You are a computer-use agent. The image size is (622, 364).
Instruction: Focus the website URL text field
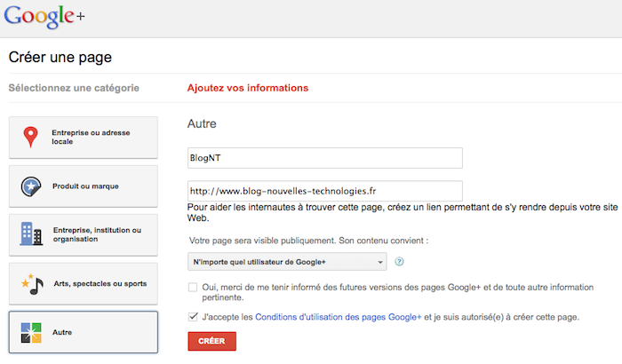click(x=325, y=191)
